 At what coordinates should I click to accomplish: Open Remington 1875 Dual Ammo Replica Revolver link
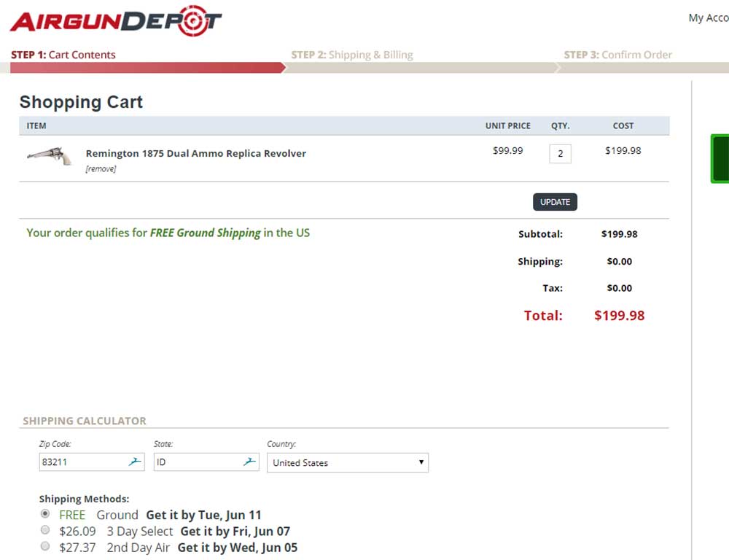195,153
